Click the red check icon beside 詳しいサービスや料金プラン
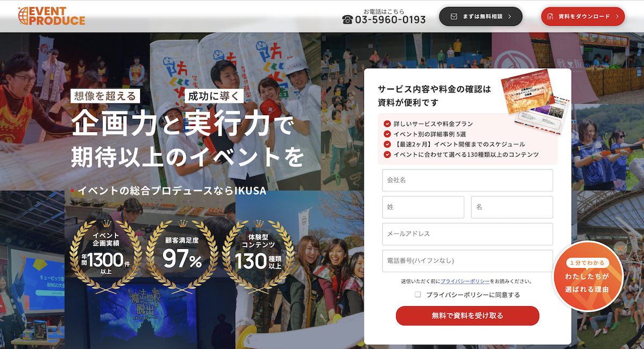The image size is (644, 349). (x=387, y=124)
